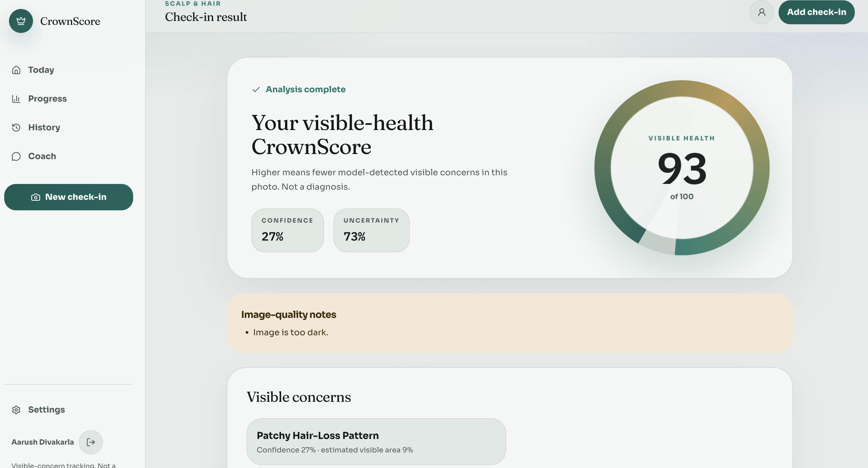Screen dimensions: 868x468
Task: Navigate to Coach
Action: pyautogui.click(x=69, y=157)
